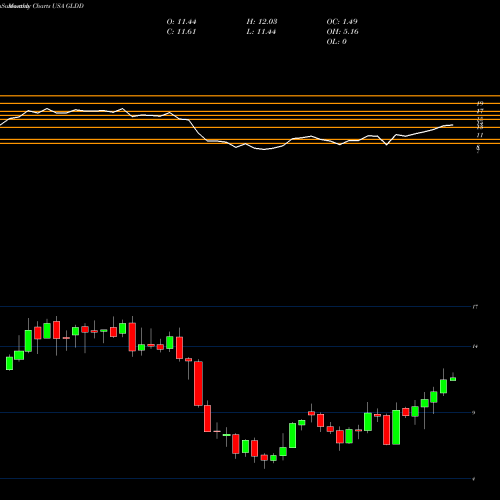Screen dimensions: 500x500
Task: Click the '19' label on the upper line chart axis
Action: point(480,103)
